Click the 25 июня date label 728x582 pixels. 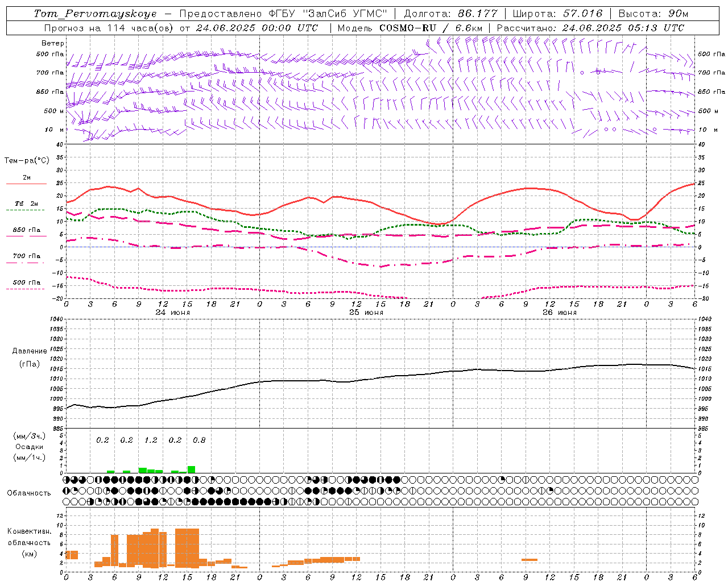[366, 313]
